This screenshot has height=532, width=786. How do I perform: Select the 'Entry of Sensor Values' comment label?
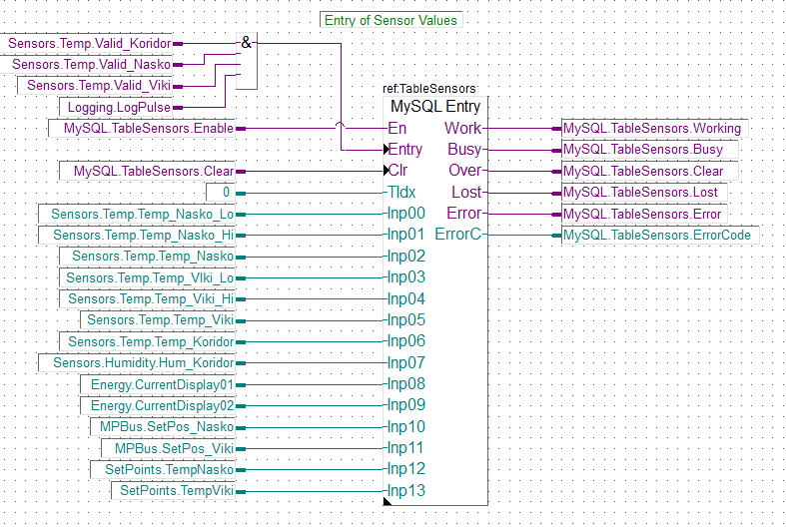coord(391,20)
